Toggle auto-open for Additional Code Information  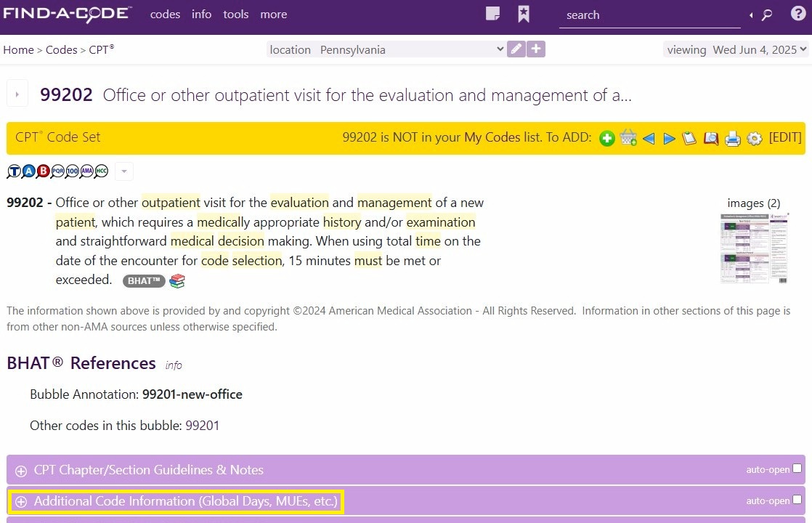tap(797, 499)
